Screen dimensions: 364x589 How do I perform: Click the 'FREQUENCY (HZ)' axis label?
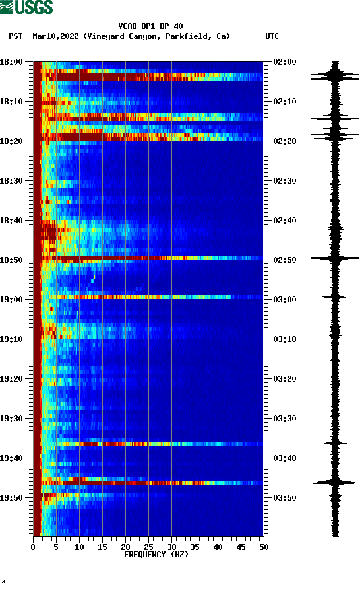coord(156,555)
